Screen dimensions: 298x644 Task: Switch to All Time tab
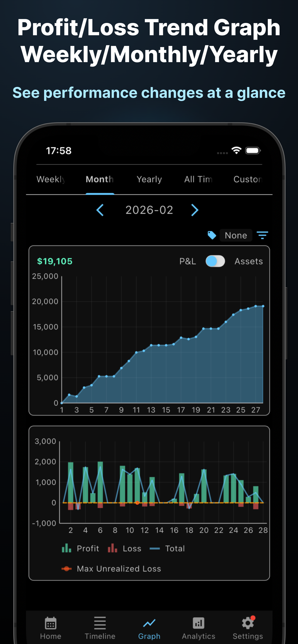(x=198, y=179)
